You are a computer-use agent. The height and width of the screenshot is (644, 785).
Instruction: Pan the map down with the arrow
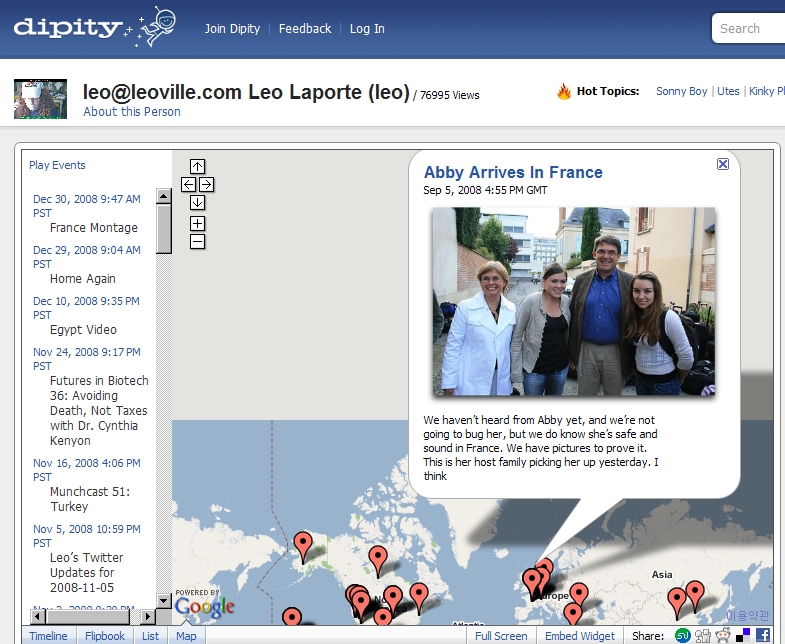(x=197, y=203)
